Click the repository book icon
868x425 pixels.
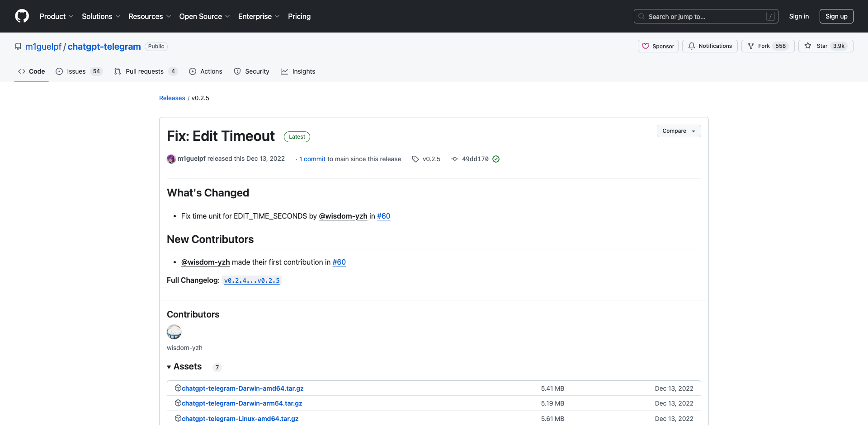point(18,47)
